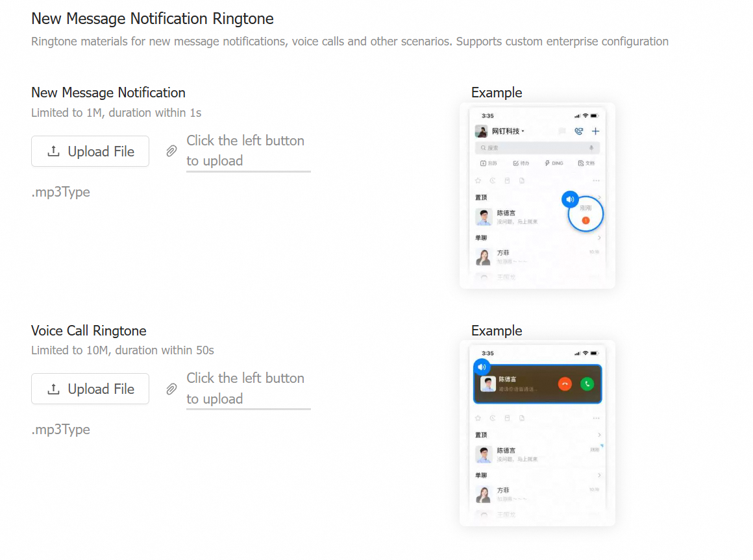The height and width of the screenshot is (560, 753).
Task: Click the search bar in first example
Action: 537,148
